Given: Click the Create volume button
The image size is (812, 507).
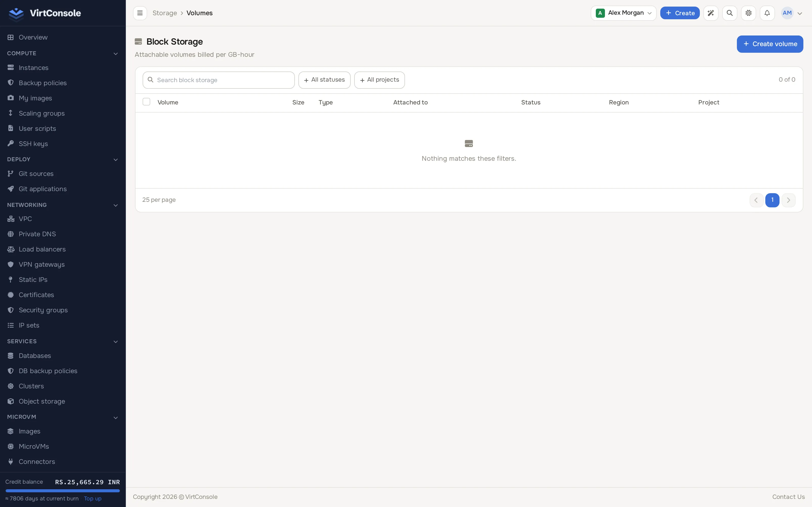Looking at the screenshot, I should coord(770,44).
